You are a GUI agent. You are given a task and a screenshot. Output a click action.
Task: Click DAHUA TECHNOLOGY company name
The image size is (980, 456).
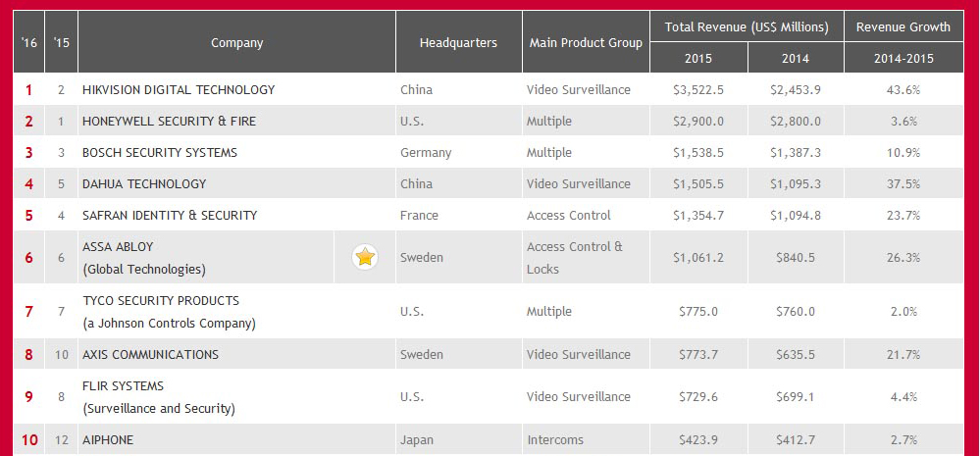[x=144, y=183]
